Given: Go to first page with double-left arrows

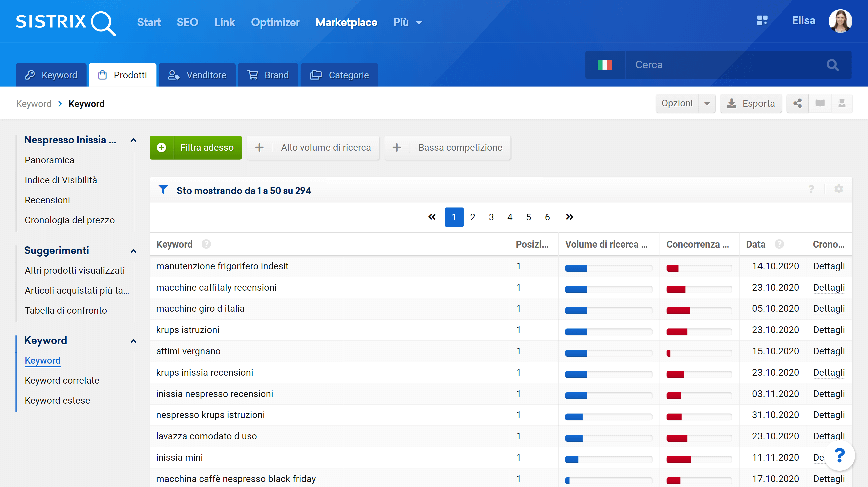Looking at the screenshot, I should [x=432, y=217].
